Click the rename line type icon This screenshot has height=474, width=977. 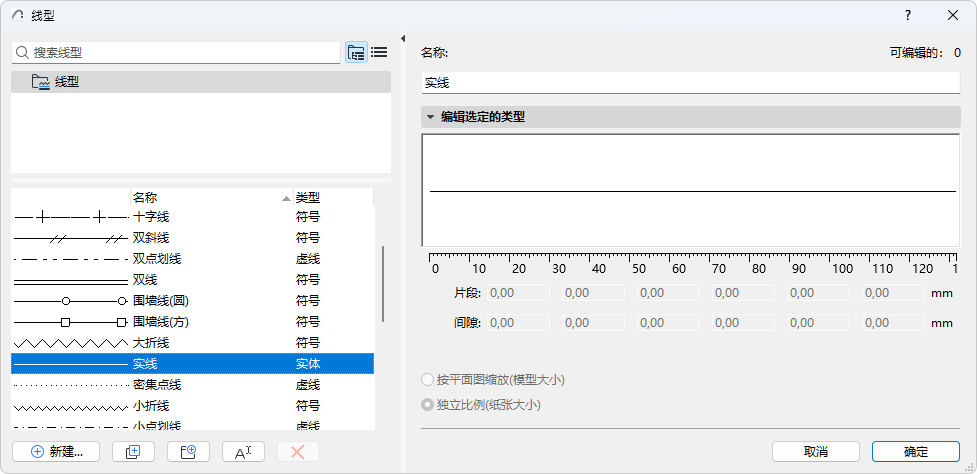coord(243,452)
